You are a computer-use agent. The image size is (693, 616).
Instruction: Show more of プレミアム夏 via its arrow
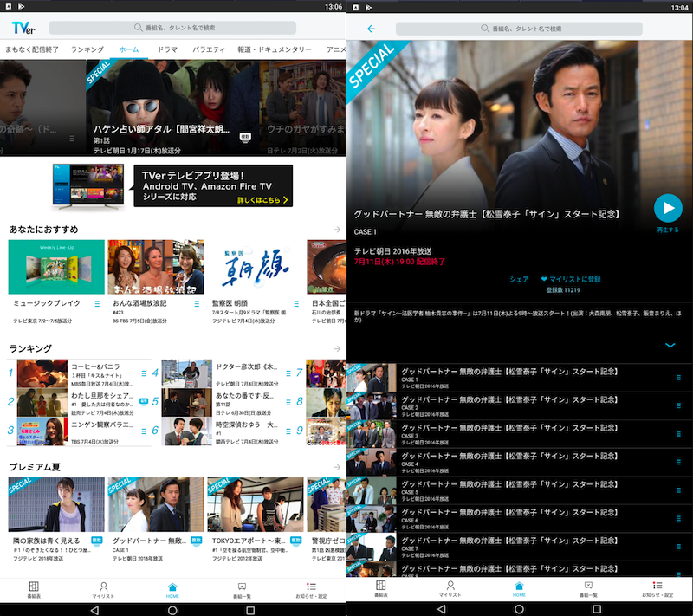[337, 467]
